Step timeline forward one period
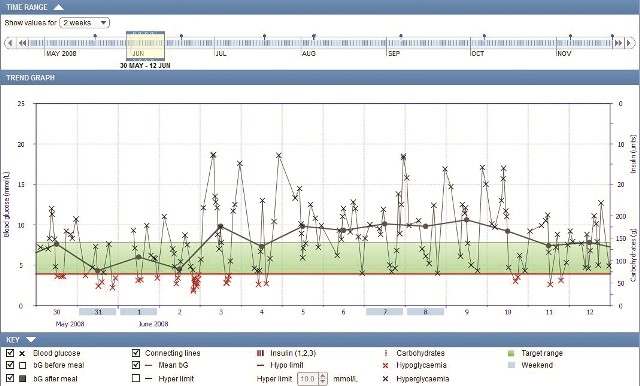640x386 pixels. point(630,42)
